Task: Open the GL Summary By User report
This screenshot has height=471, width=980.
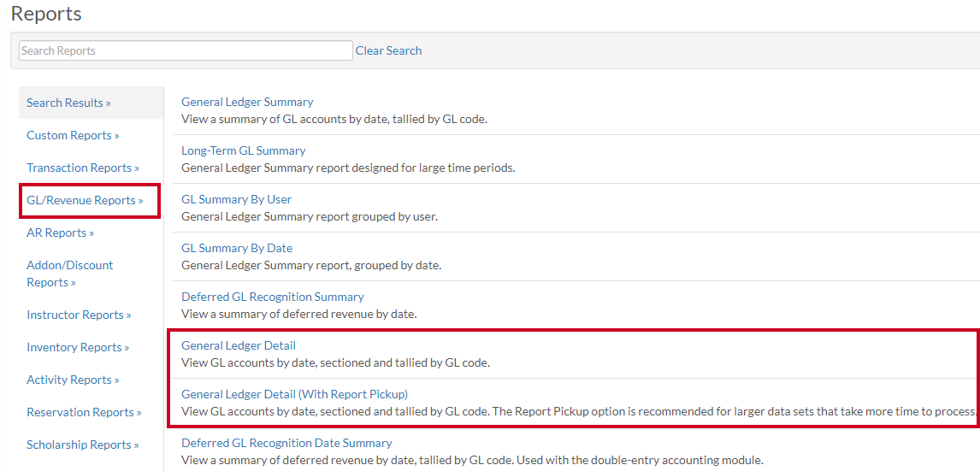Action: 236,199
